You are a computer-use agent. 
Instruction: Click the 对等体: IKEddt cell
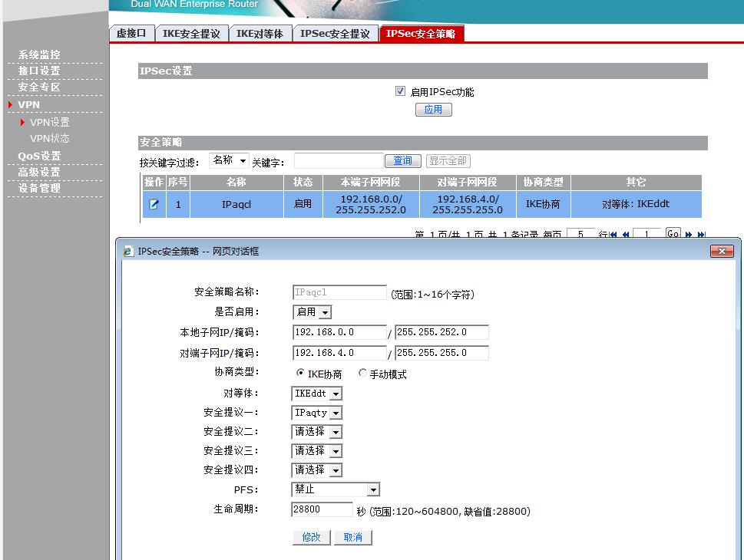tap(636, 204)
